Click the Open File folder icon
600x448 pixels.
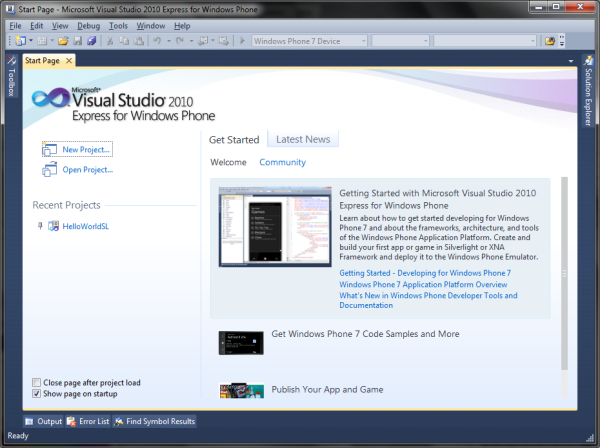point(63,41)
